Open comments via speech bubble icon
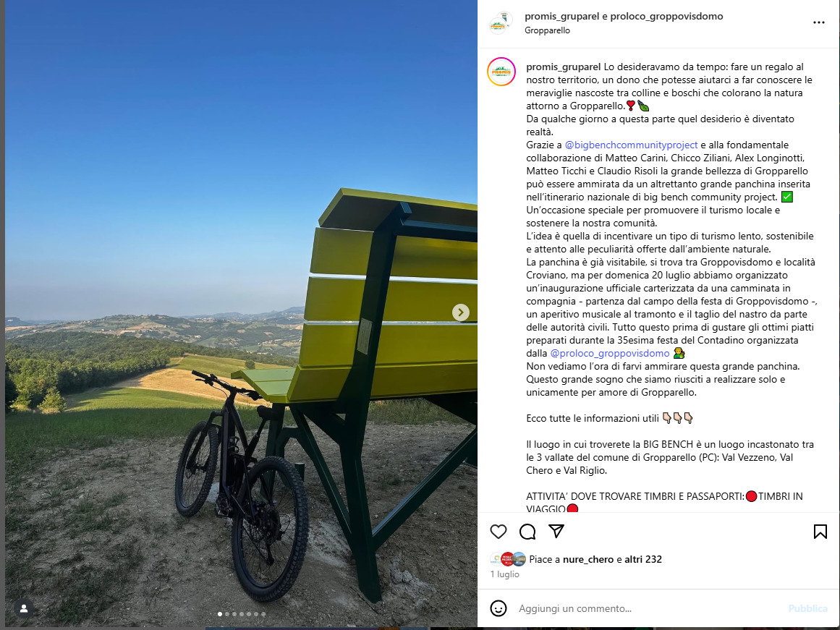840x630 pixels. tap(527, 532)
